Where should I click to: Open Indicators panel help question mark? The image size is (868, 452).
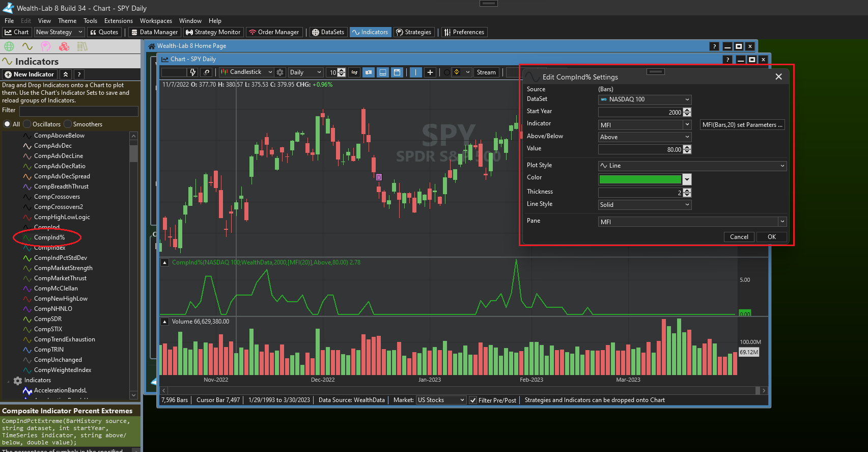pyautogui.click(x=79, y=74)
